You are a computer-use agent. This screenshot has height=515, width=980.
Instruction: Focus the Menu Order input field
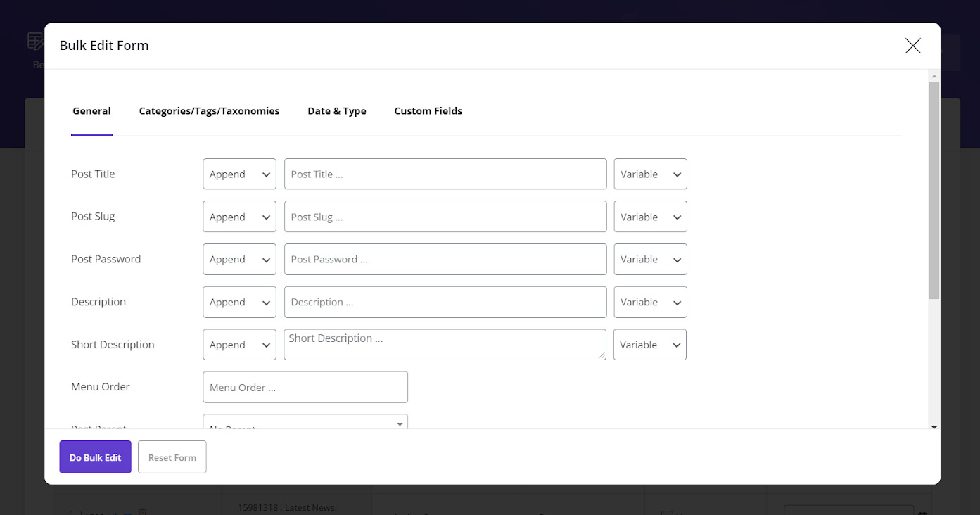point(305,387)
